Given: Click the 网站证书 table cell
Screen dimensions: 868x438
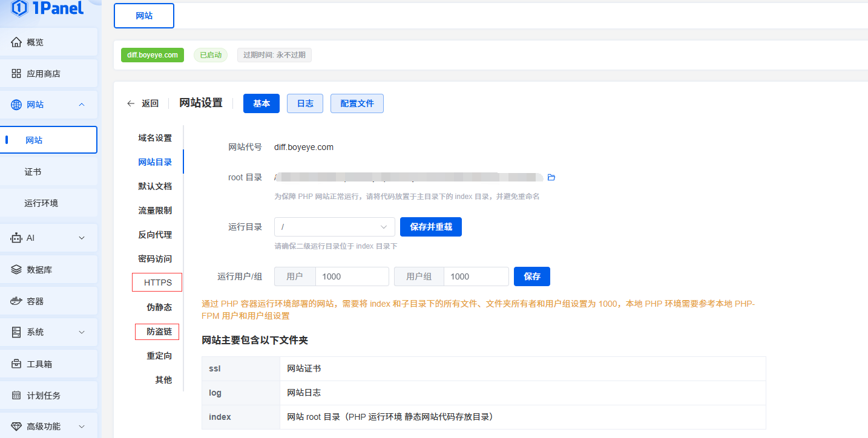Looking at the screenshot, I should 523,368.
